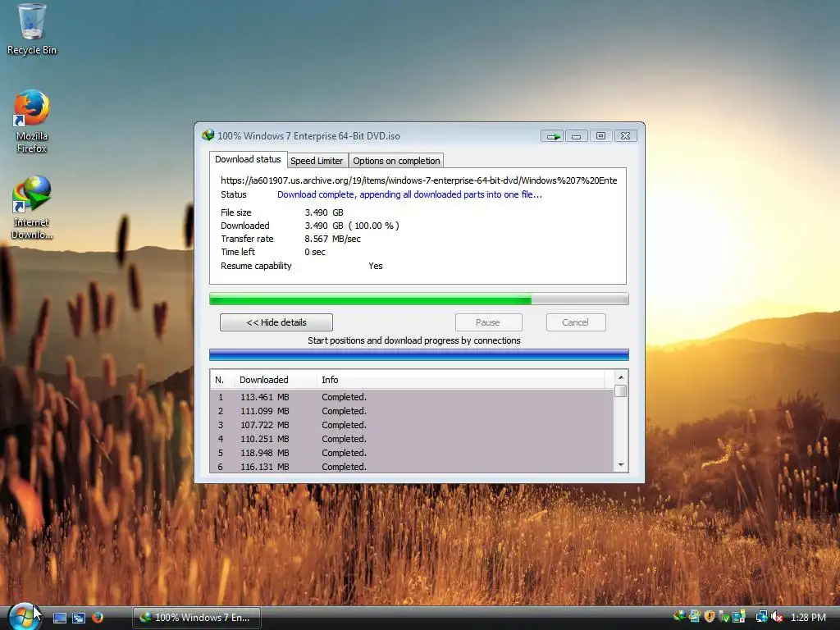
Task: Select connection row 4 with 110.251 MB
Action: (x=412, y=439)
